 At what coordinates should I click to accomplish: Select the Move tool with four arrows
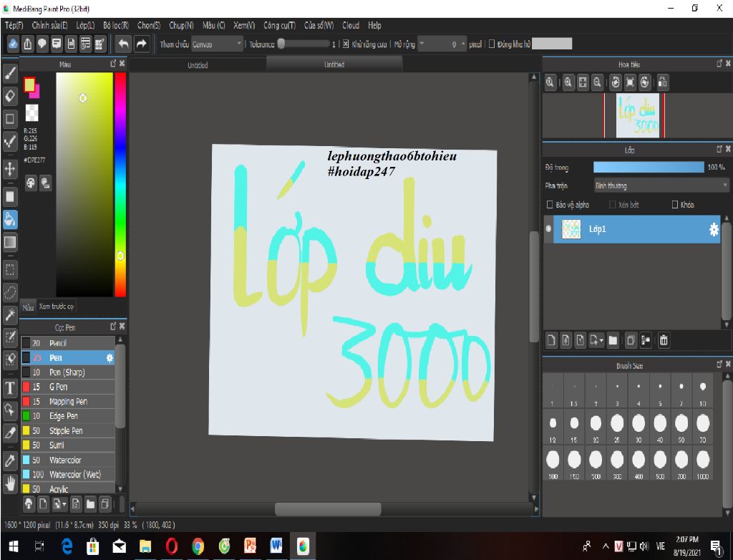point(10,169)
